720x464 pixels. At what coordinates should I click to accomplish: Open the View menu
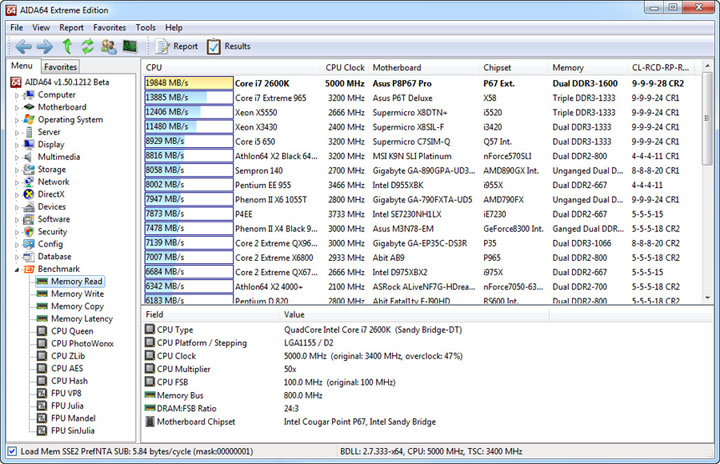41,28
